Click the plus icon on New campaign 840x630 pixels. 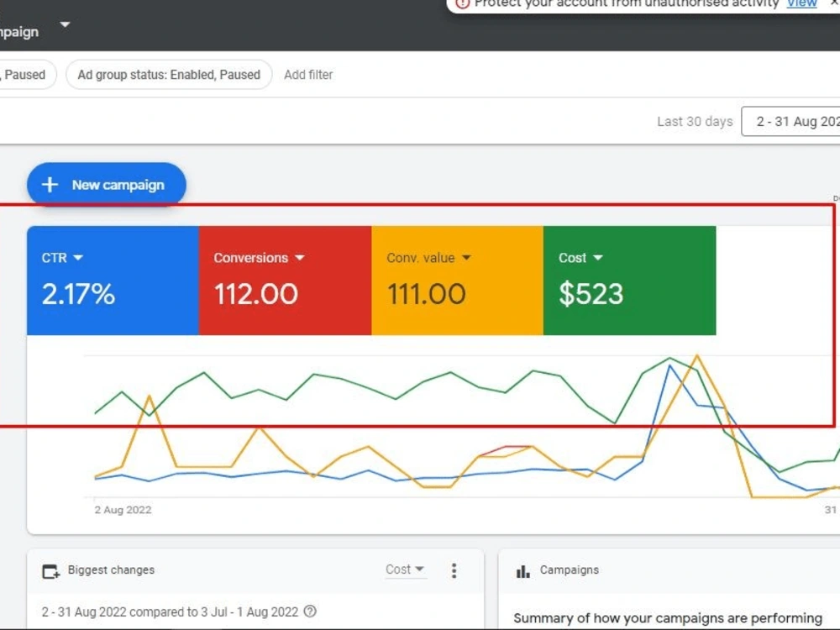50,185
